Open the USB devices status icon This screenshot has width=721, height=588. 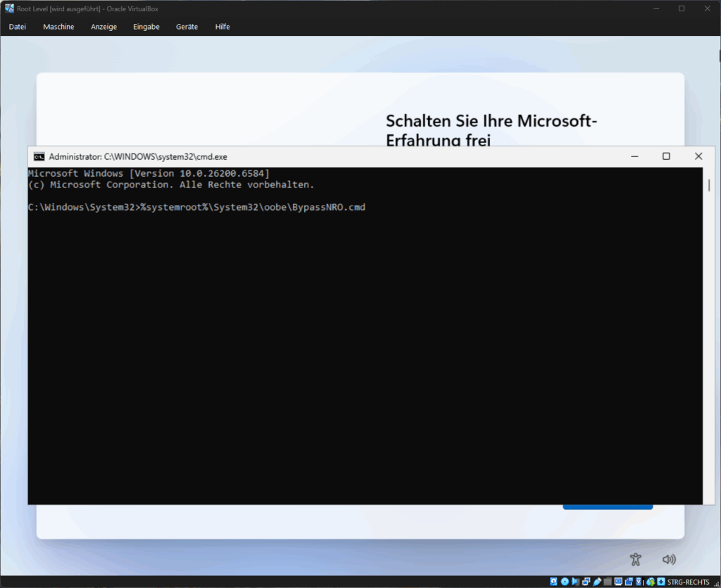click(x=597, y=582)
